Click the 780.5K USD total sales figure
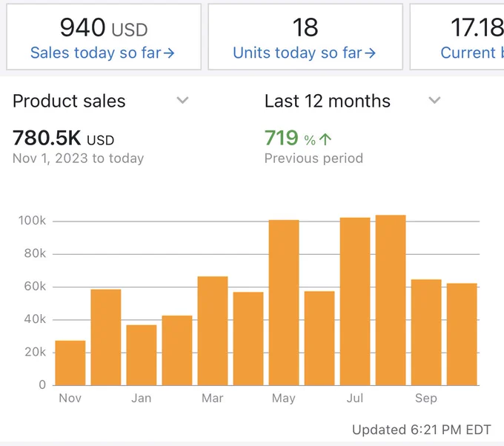This screenshot has height=446, width=504. (63, 138)
